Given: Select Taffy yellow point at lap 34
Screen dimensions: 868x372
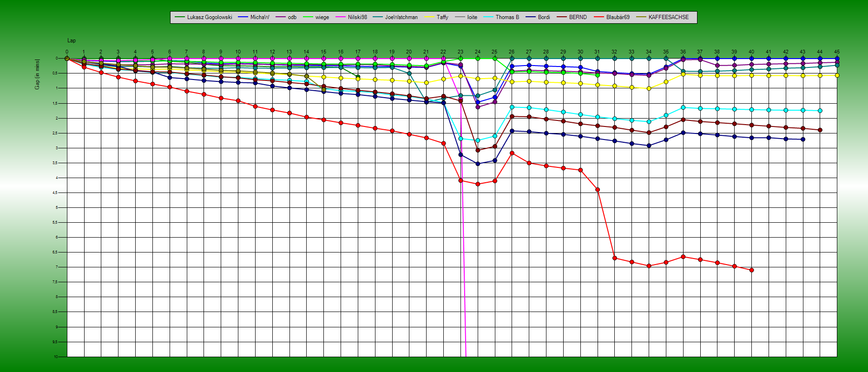Looking at the screenshot, I should (x=649, y=88).
